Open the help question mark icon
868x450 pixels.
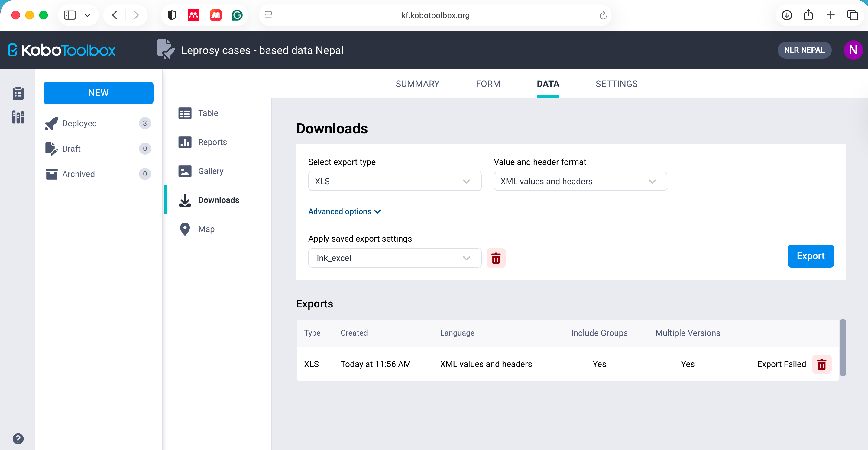click(18, 439)
